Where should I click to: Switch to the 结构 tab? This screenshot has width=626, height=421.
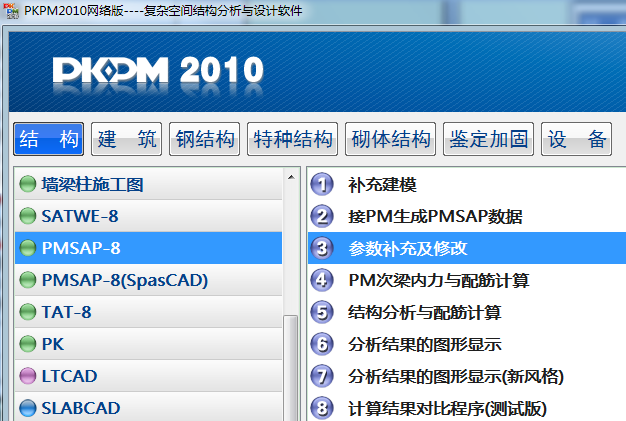(48, 139)
